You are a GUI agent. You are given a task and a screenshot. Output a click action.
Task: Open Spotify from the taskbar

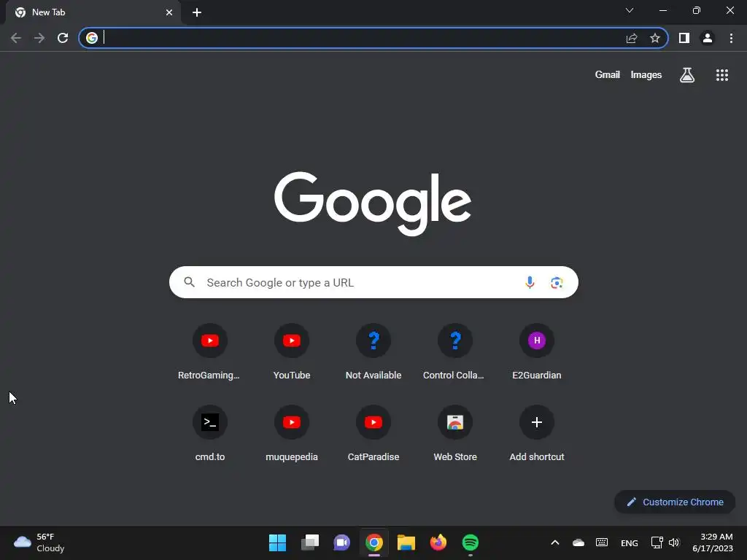click(x=471, y=542)
